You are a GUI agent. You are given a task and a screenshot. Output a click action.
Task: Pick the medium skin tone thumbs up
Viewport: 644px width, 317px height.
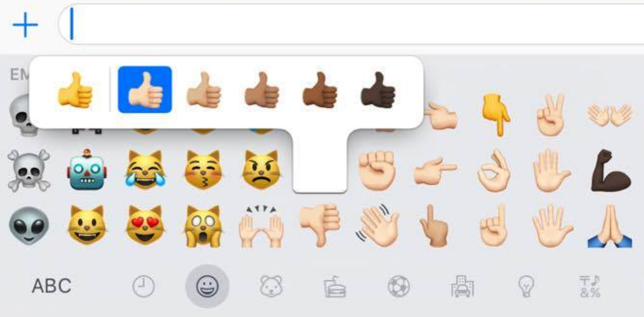[262, 90]
